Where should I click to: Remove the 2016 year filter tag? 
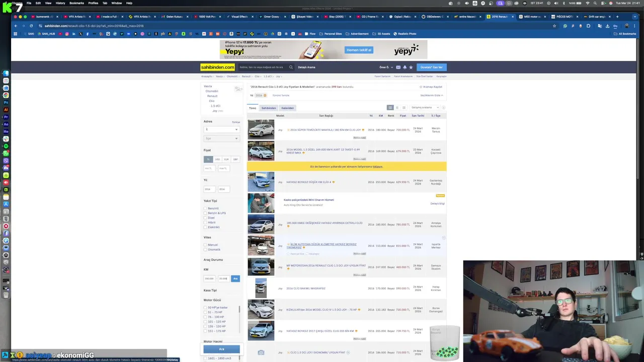click(265, 95)
